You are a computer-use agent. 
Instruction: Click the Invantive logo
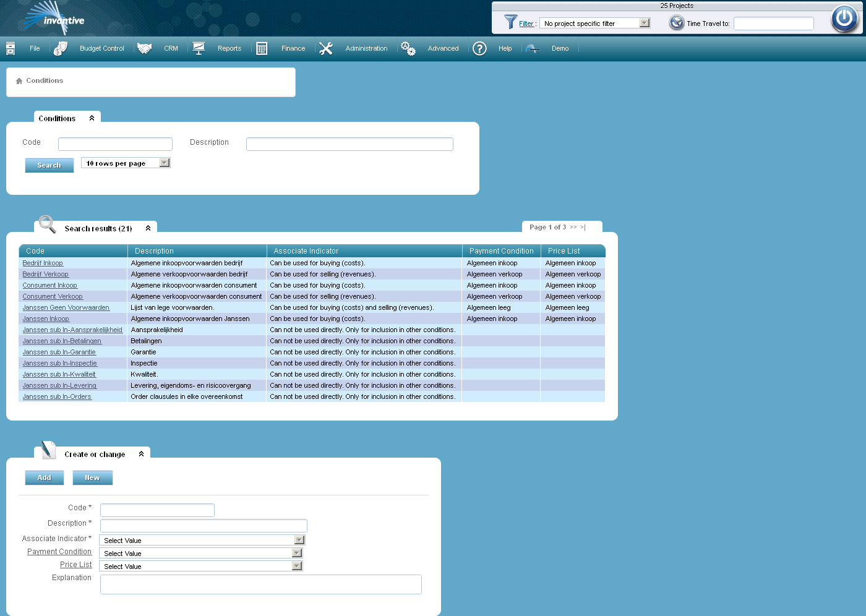[54, 19]
